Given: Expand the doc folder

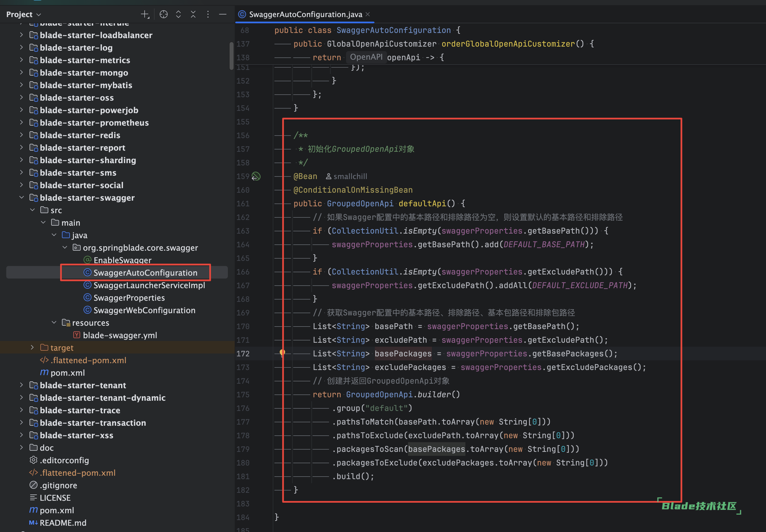Looking at the screenshot, I should (21, 448).
